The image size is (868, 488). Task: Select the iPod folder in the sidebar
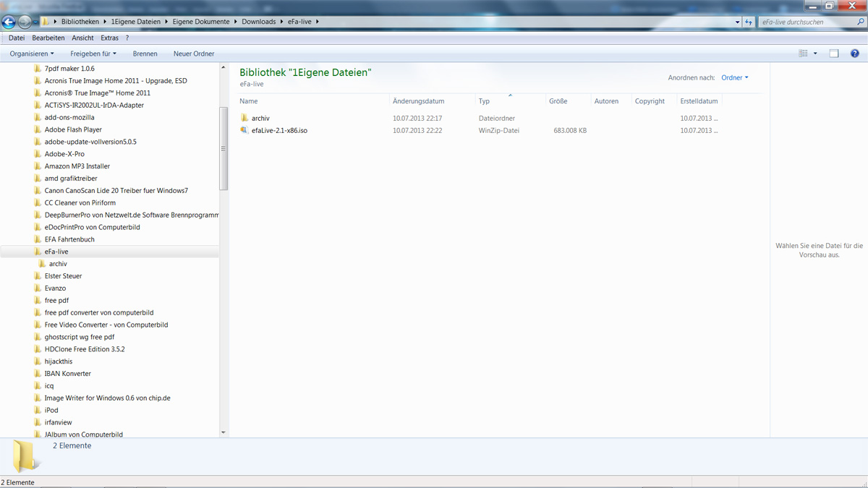click(x=51, y=410)
